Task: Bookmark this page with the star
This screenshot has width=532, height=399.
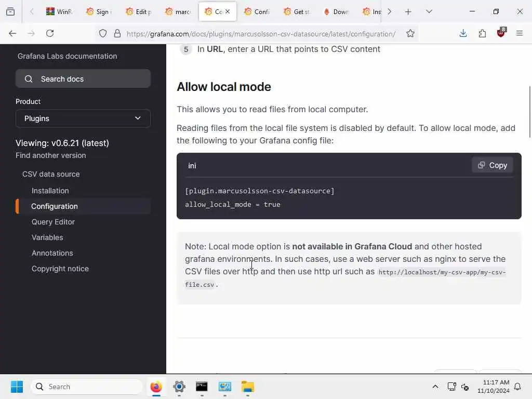Action: [410, 33]
